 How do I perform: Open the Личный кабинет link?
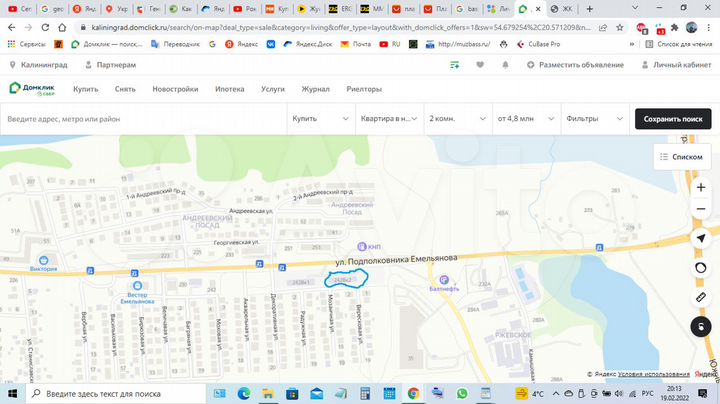click(676, 65)
